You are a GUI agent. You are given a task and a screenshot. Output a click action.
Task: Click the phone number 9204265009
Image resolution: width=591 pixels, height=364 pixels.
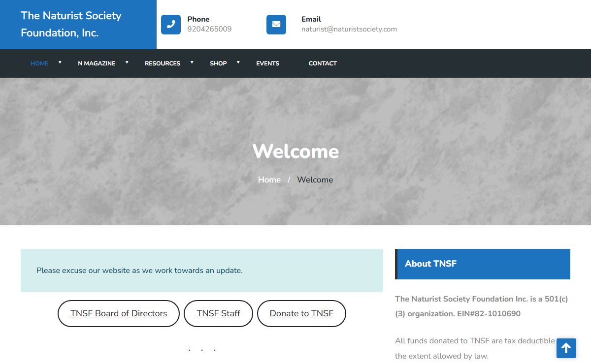click(x=209, y=29)
